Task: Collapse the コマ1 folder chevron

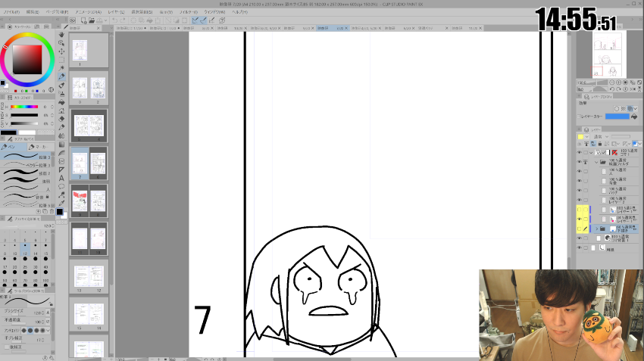Action: (x=592, y=153)
